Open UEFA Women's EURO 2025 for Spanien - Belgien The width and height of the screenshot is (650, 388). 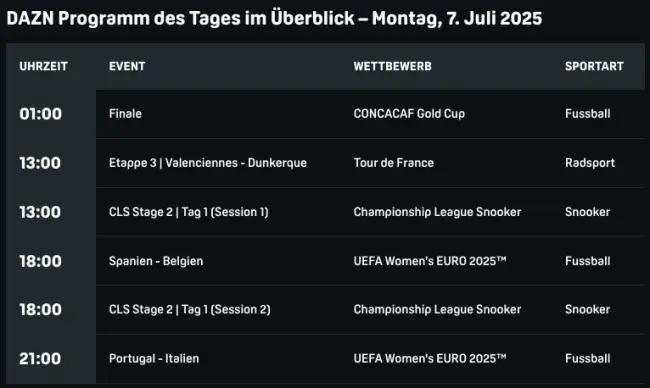(x=430, y=261)
